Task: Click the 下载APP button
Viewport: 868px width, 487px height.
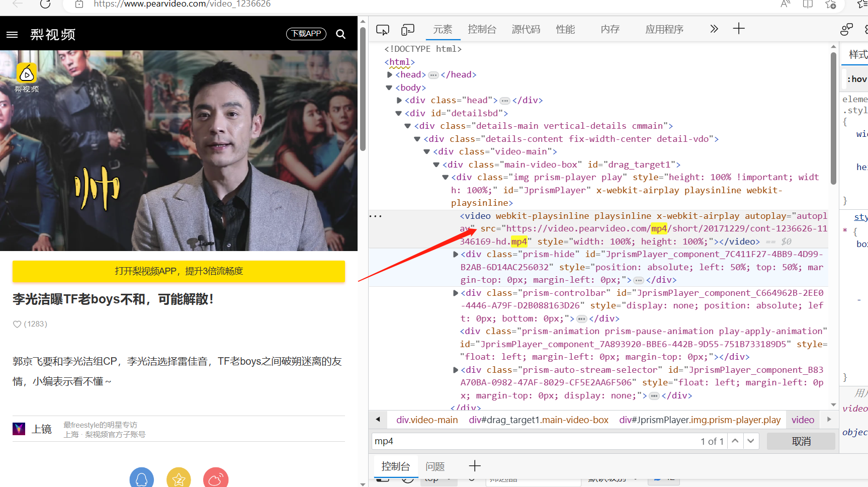Action: coord(306,34)
